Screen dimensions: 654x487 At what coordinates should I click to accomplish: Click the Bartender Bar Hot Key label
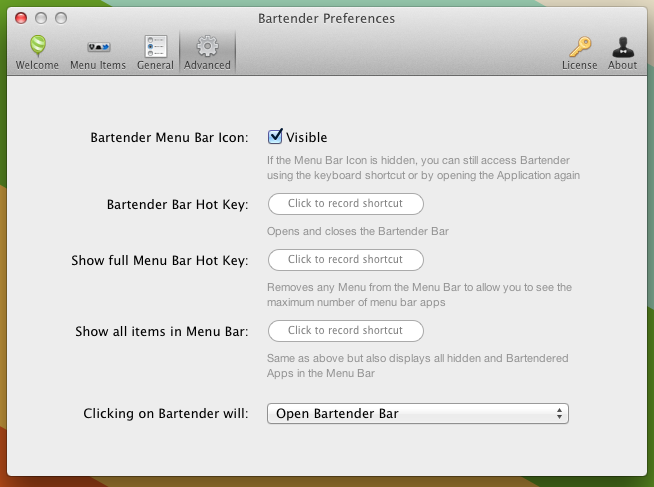click(x=178, y=204)
